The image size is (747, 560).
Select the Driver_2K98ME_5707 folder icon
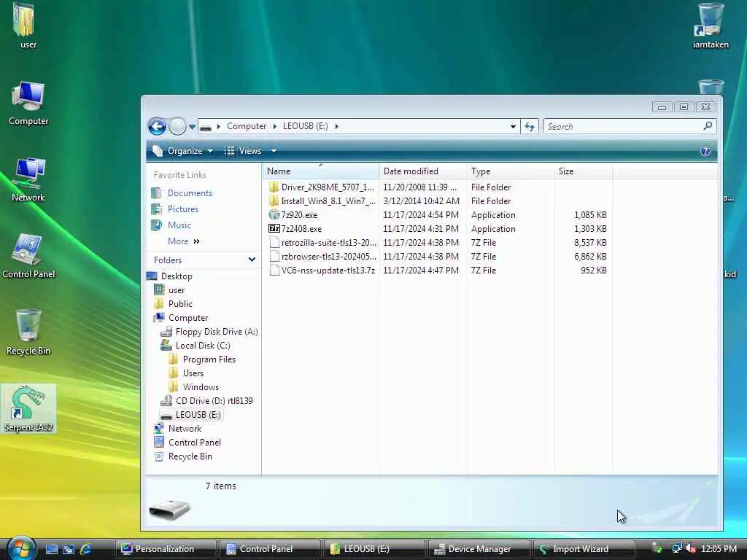[x=274, y=187]
